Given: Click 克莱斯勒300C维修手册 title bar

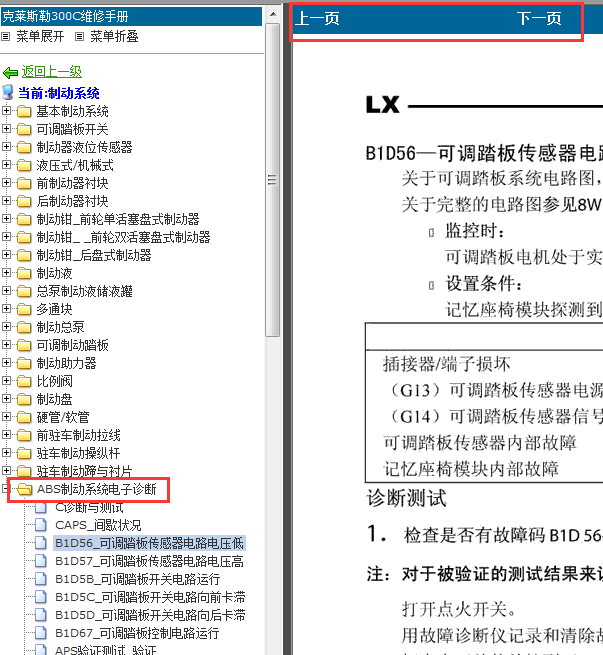Looking at the screenshot, I should [131, 16].
